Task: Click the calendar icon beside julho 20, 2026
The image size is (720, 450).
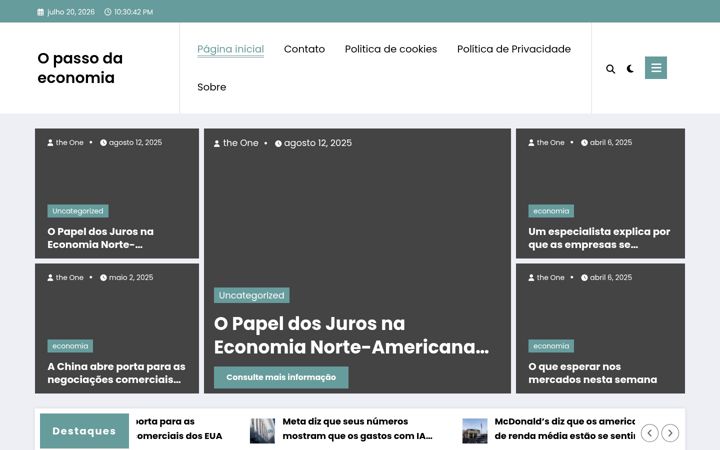Action: click(x=40, y=12)
